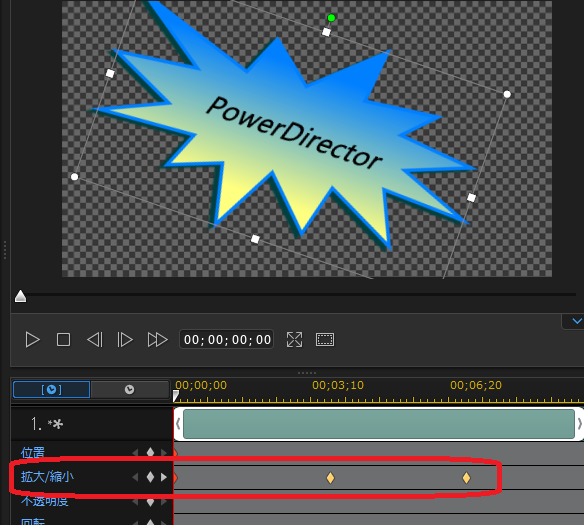Select 拡大/縮小 keyframe near 00;03;10
The image size is (584, 525).
330,478
